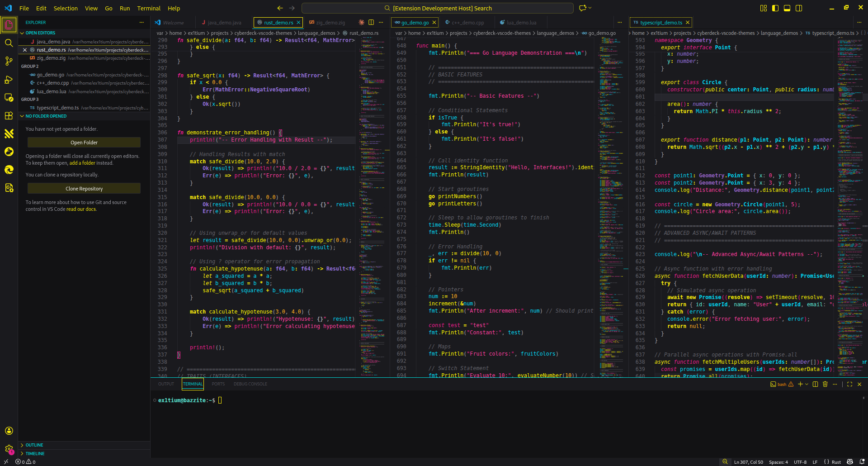Open the Extensions view
868x466 pixels.
[9, 116]
